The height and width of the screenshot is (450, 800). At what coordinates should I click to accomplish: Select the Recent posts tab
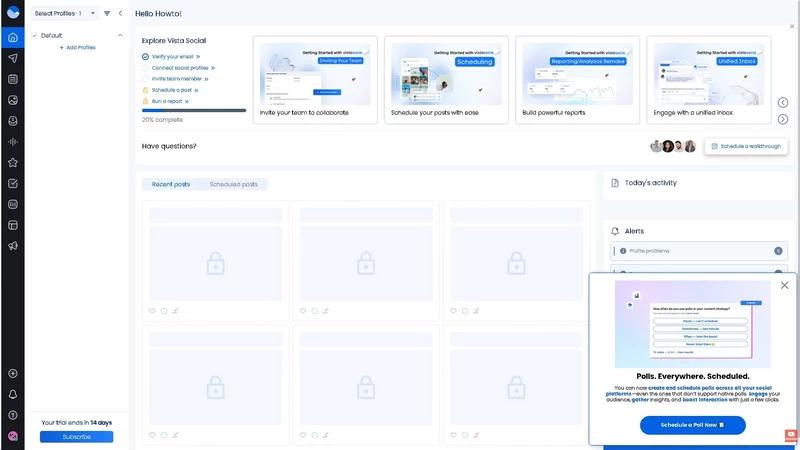click(171, 184)
